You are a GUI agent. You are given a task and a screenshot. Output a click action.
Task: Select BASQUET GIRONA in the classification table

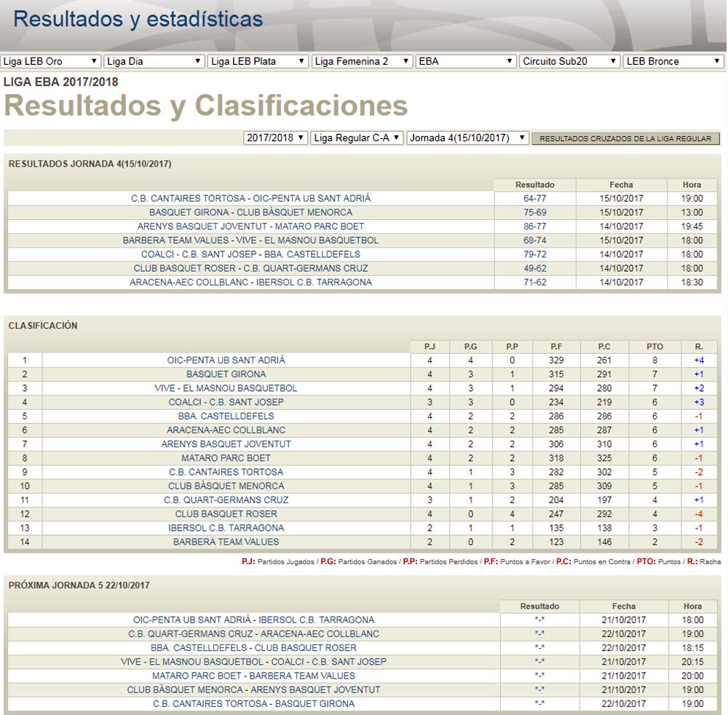226,374
